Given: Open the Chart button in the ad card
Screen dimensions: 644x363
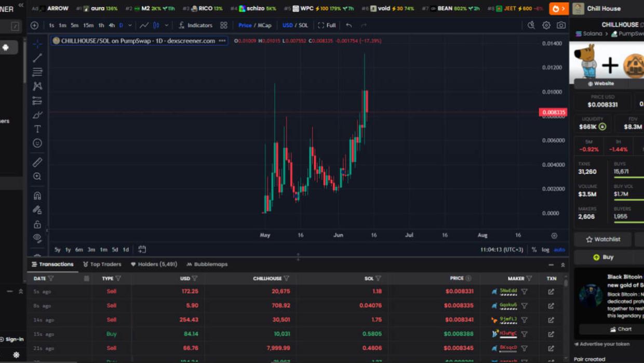Looking at the screenshot, I should (621, 329).
